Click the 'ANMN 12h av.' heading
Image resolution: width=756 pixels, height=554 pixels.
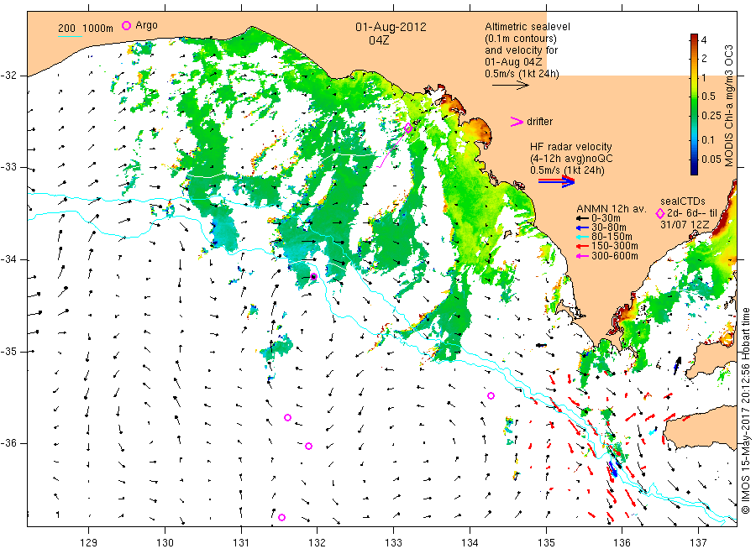(x=612, y=209)
